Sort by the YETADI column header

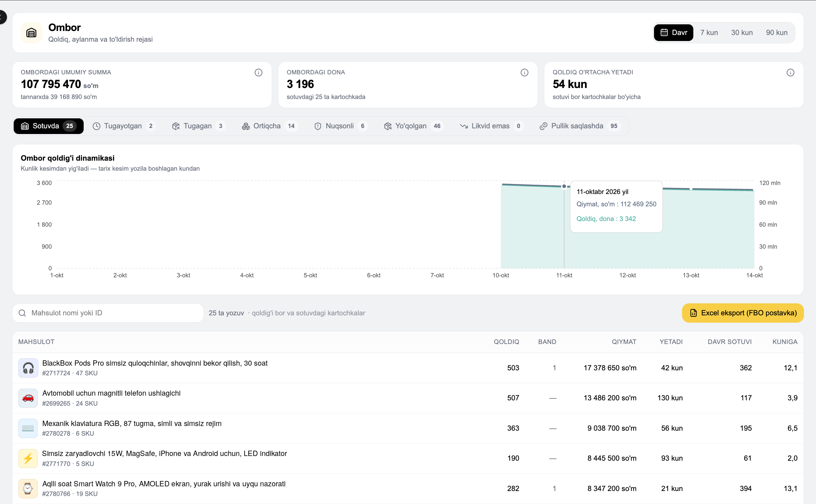click(671, 342)
